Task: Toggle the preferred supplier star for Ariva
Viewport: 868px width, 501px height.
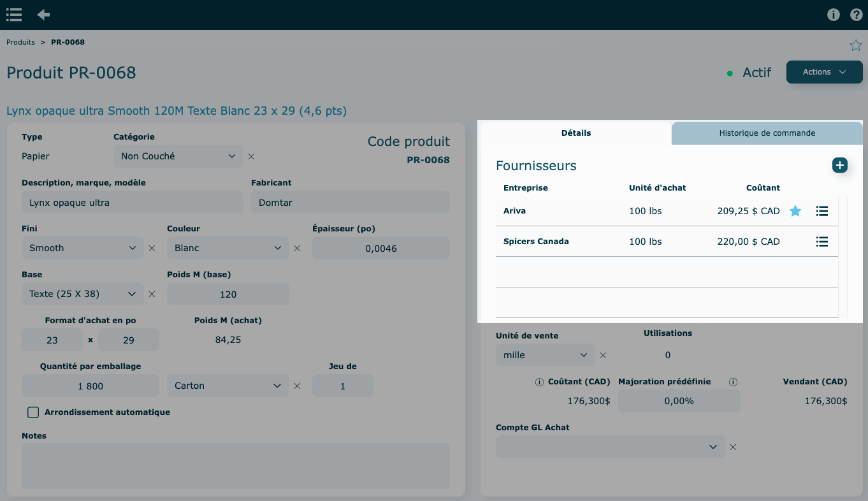Action: 795,211
